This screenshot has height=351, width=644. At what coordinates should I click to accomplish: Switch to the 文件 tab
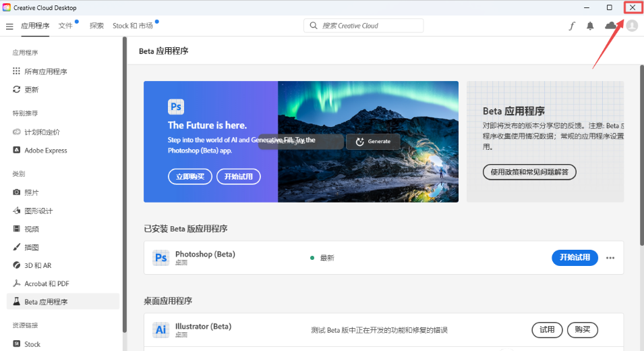click(65, 26)
